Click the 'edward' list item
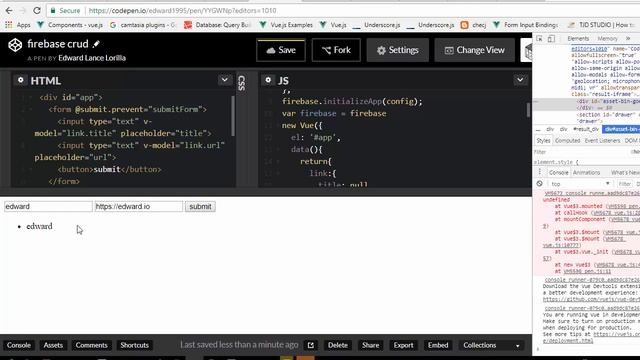 [x=39, y=226]
